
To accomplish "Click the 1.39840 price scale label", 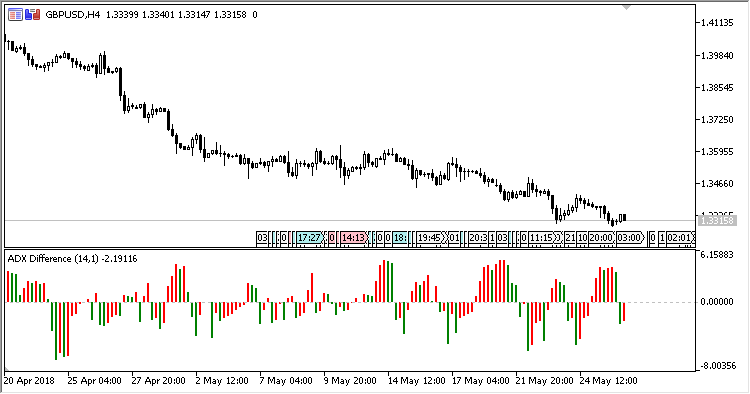I will pos(717,55).
